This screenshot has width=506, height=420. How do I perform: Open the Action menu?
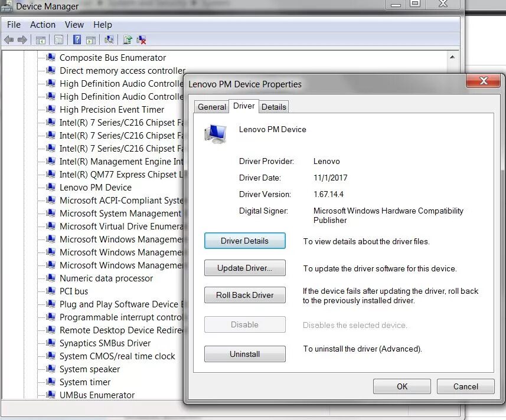point(43,25)
